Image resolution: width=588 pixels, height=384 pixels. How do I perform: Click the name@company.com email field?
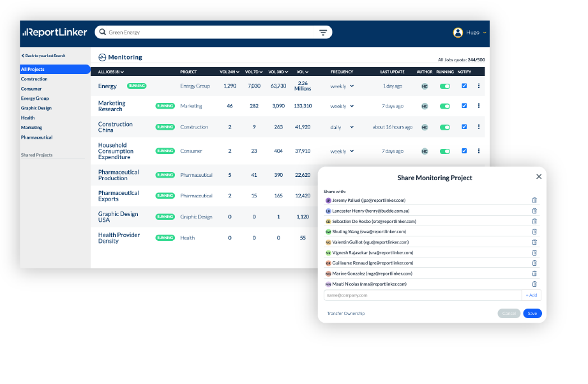tap(423, 295)
